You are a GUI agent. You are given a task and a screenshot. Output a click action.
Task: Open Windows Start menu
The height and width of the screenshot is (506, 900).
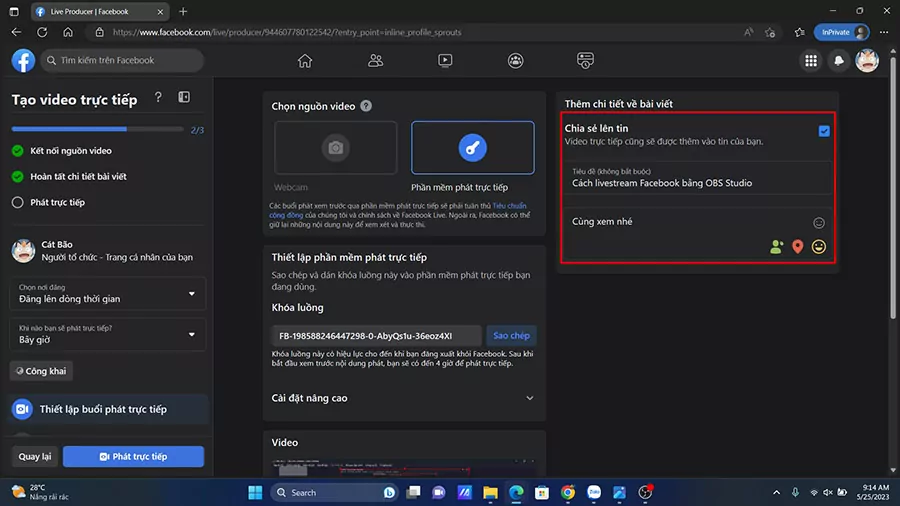tap(255, 492)
